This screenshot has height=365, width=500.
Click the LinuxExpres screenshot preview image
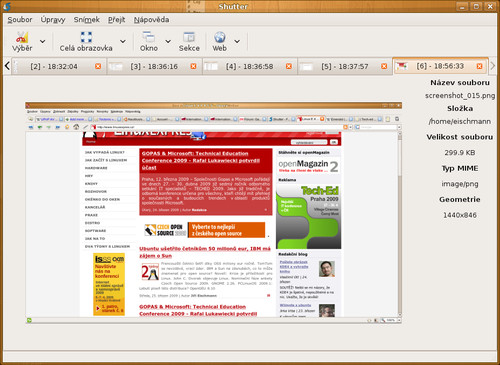[x=213, y=213]
